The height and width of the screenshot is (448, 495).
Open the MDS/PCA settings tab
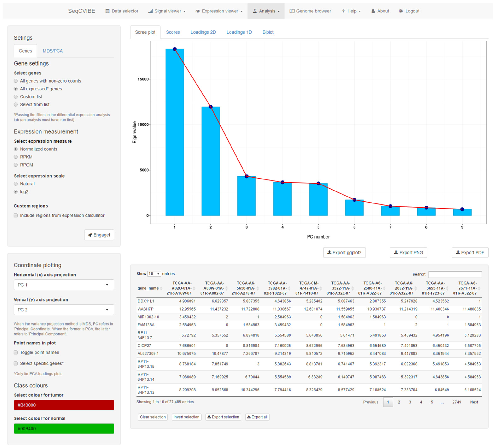[x=53, y=51]
